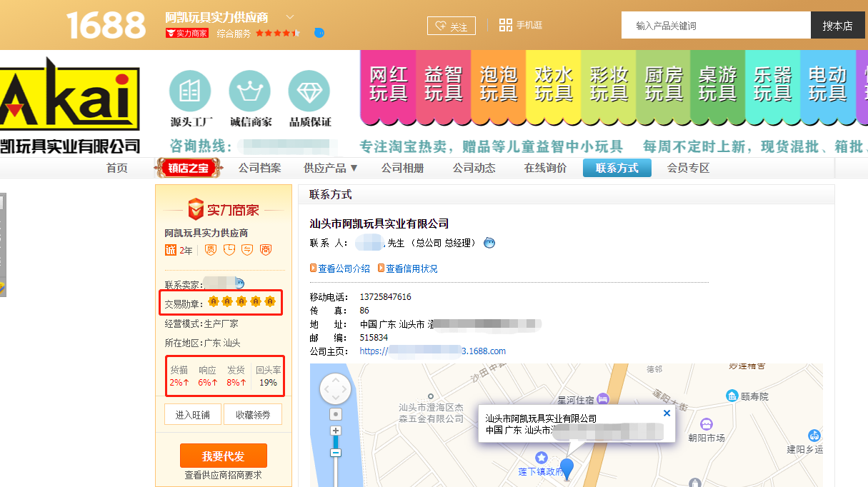The image size is (868, 487).
Task: Click the 莲下镇政府 star marker
Action: pos(542,457)
